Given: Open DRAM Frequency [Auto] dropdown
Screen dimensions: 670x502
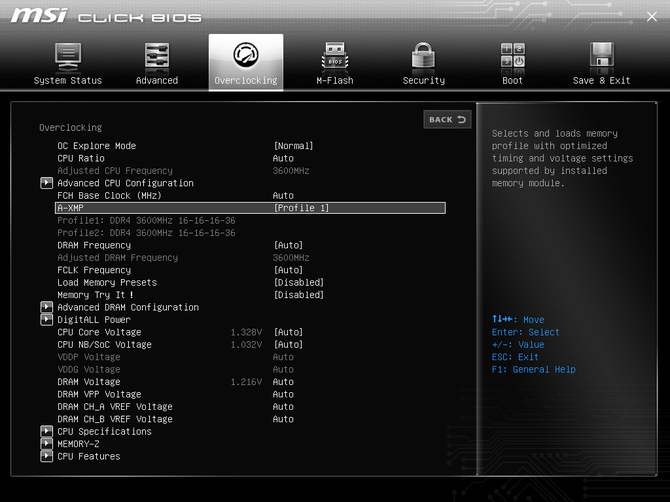Looking at the screenshot, I should [288, 245].
